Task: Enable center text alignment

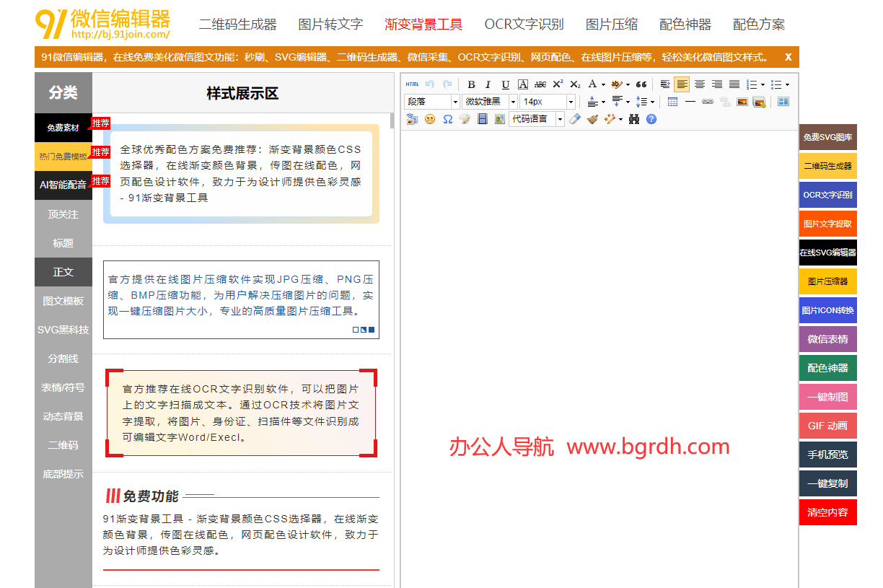Action: [x=699, y=84]
